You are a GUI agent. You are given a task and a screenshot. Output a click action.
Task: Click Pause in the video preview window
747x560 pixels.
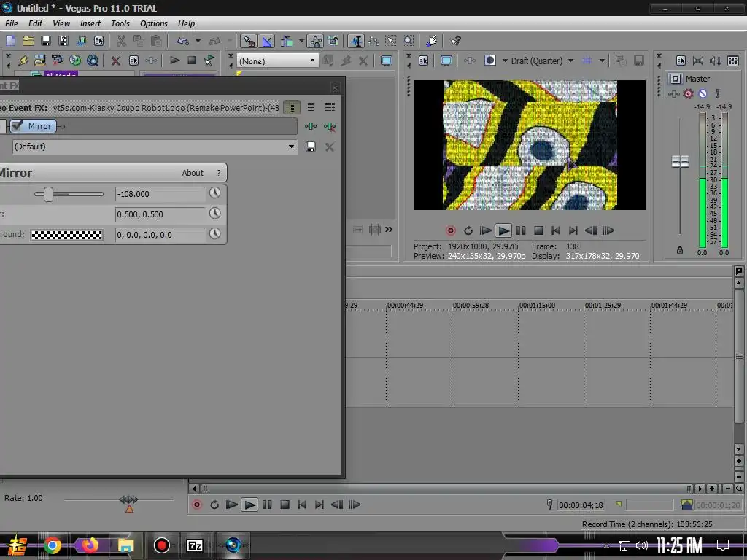click(x=521, y=230)
